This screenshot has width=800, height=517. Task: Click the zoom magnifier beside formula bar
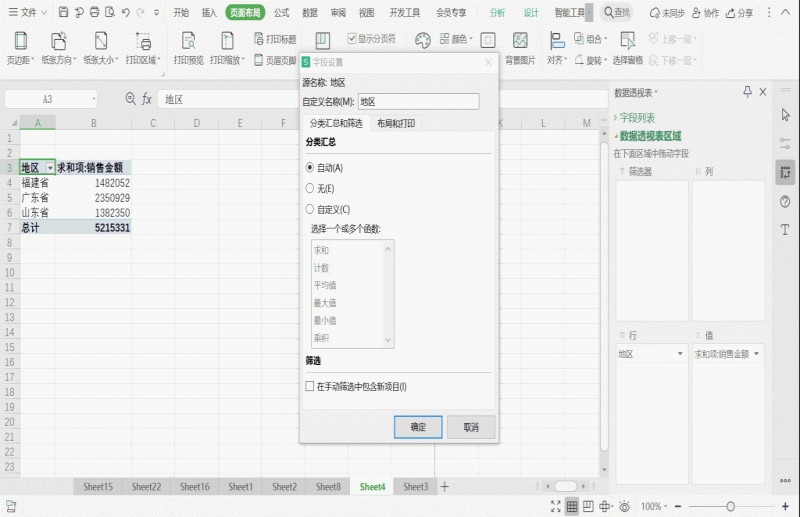coord(131,99)
